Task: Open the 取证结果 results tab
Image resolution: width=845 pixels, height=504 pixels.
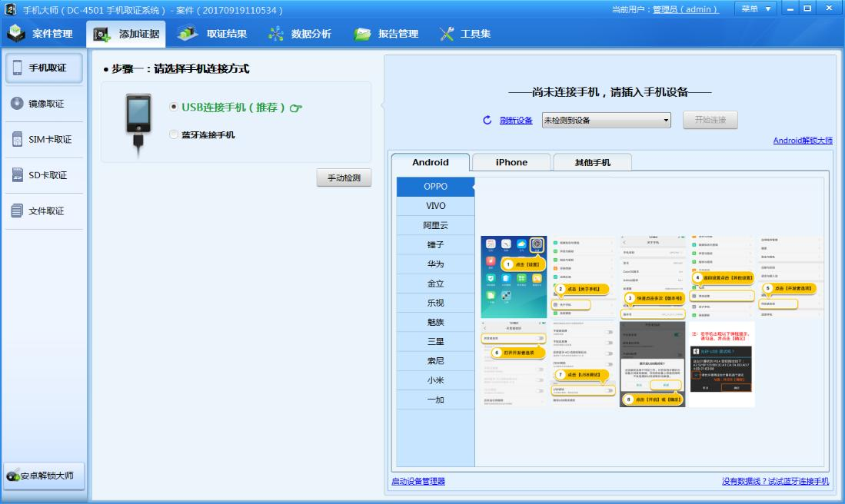Action: click(x=211, y=33)
